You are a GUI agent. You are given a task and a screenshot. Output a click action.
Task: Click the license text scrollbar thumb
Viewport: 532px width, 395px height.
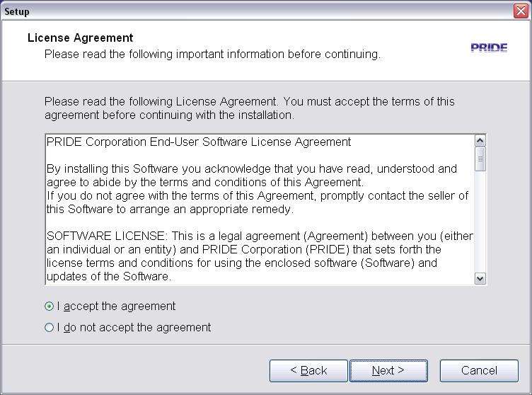[480, 159]
